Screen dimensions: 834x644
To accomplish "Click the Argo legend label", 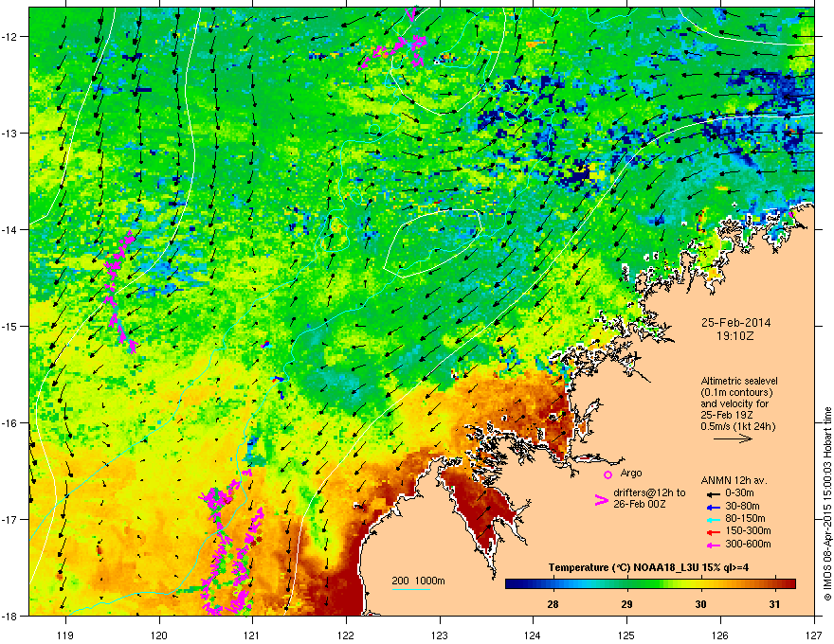I will [631, 473].
